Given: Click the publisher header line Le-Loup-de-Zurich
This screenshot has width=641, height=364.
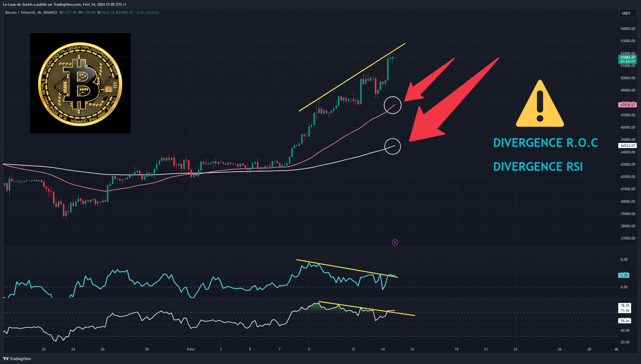Looking at the screenshot, I should (64, 4).
